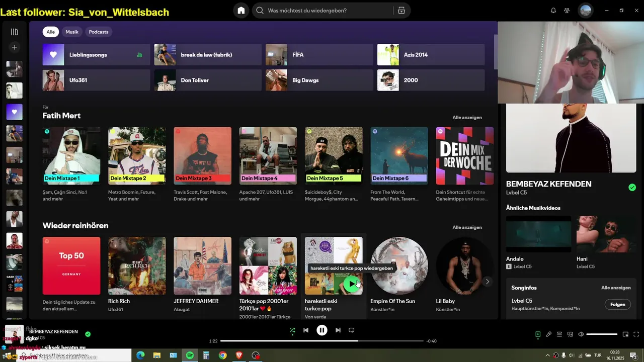Enter fullscreen mode

tap(636, 334)
